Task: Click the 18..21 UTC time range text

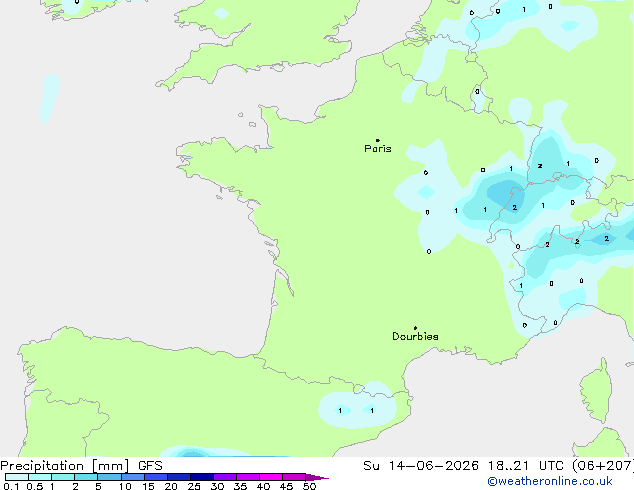Action: (508, 466)
